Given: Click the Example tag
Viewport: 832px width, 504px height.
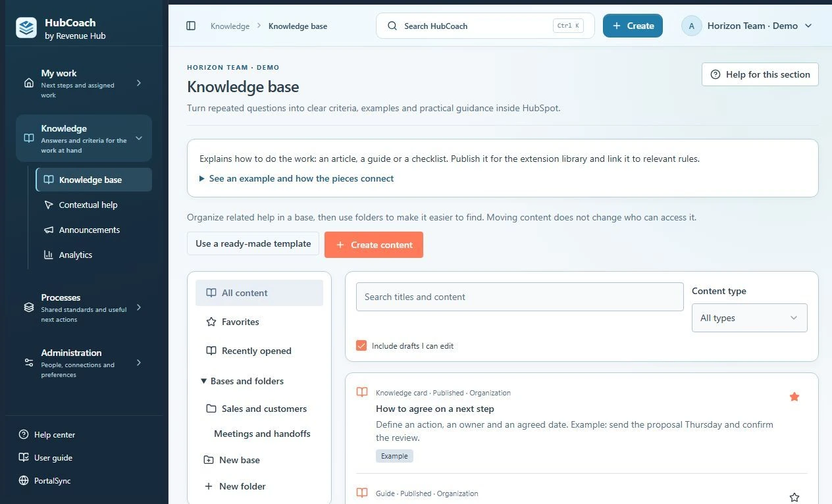Looking at the screenshot, I should point(394,456).
